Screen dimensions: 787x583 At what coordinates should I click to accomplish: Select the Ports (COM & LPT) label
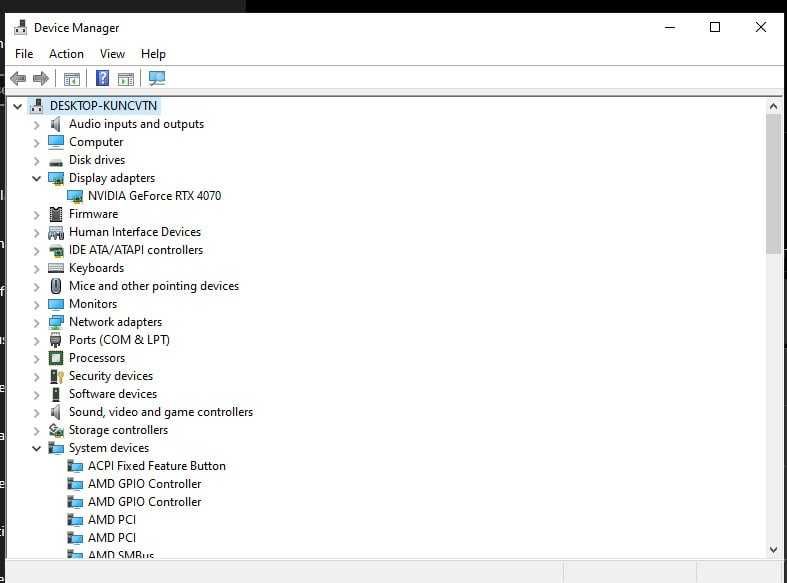click(x=119, y=340)
